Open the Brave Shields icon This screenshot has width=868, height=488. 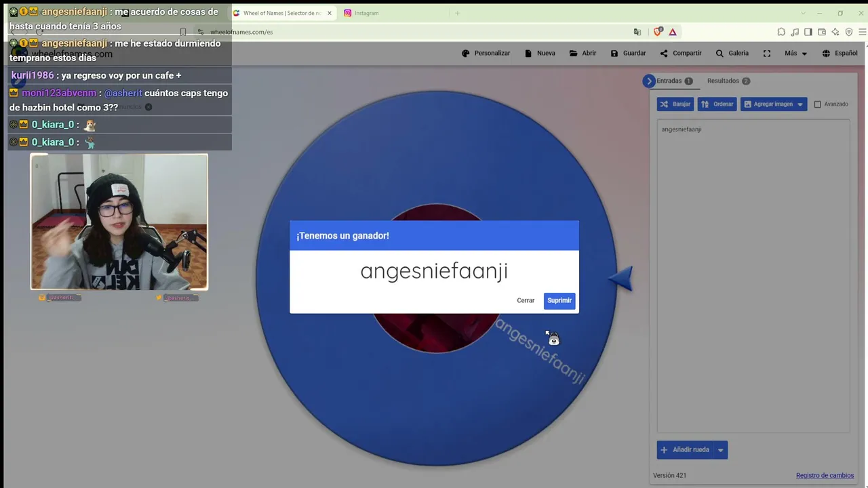point(658,32)
